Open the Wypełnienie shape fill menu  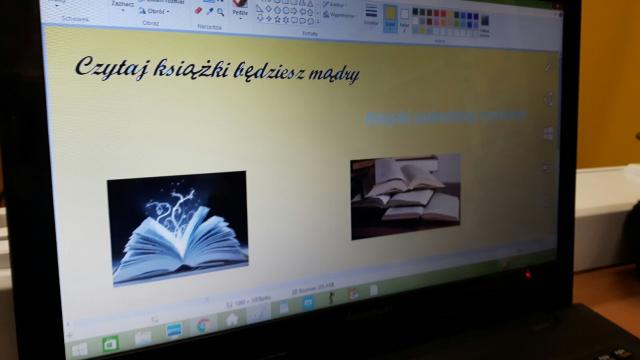pos(340,15)
